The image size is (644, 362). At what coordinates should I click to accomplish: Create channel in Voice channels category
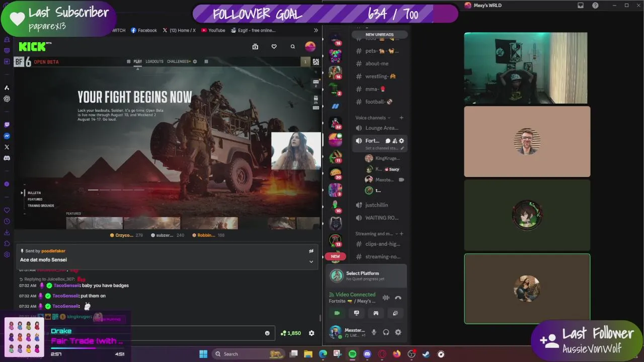pyautogui.click(x=401, y=118)
